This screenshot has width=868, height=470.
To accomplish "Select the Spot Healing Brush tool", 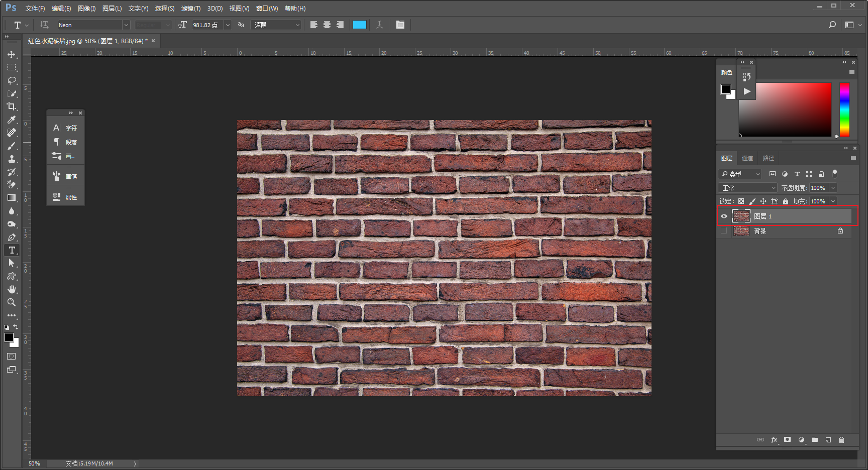I will [x=12, y=133].
